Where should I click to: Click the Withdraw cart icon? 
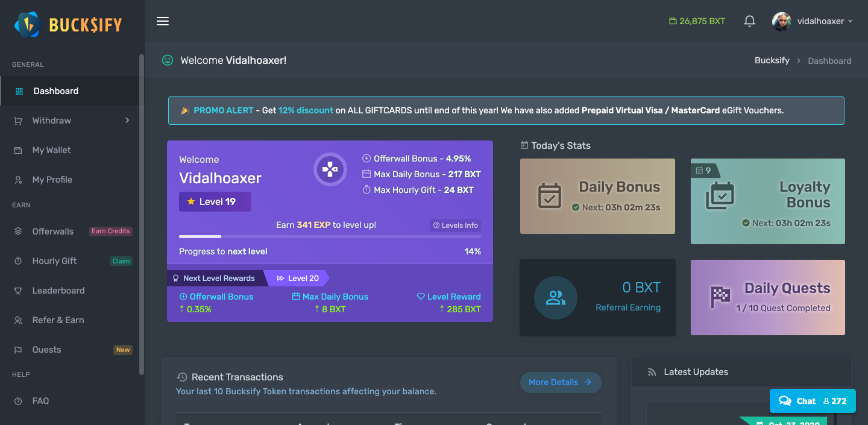pyautogui.click(x=18, y=121)
